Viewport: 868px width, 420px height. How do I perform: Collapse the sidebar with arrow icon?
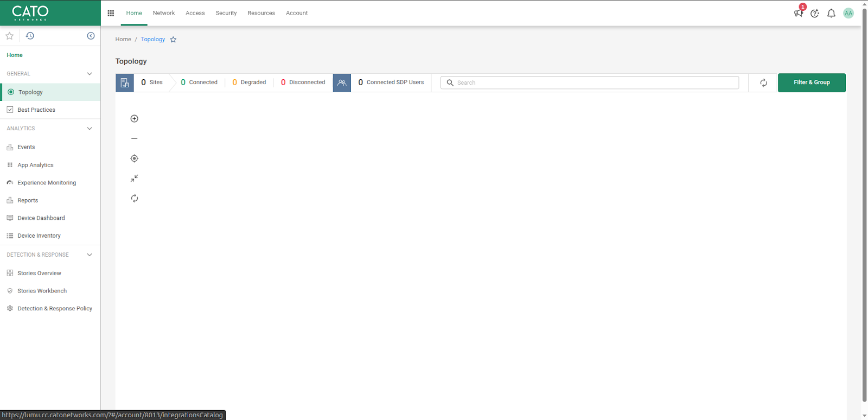[91, 36]
